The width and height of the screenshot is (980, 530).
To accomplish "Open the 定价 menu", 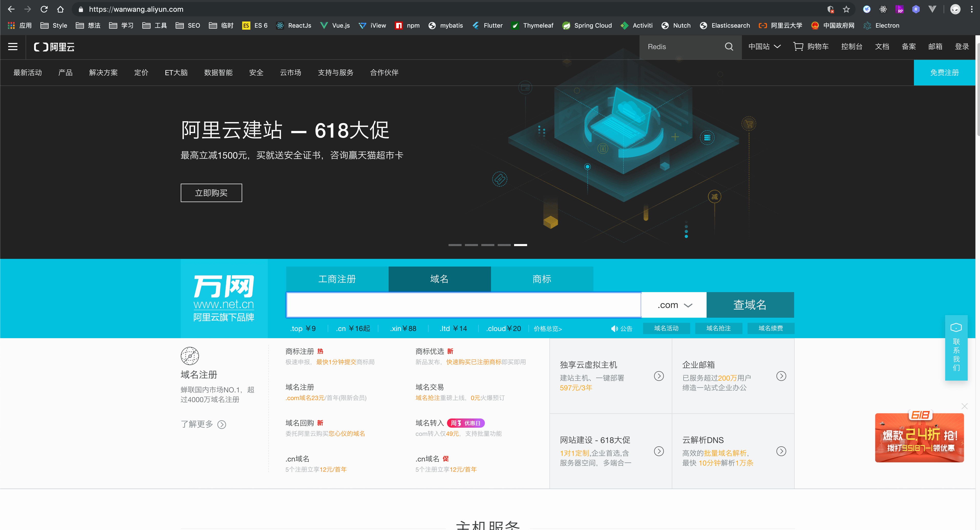I will (141, 73).
